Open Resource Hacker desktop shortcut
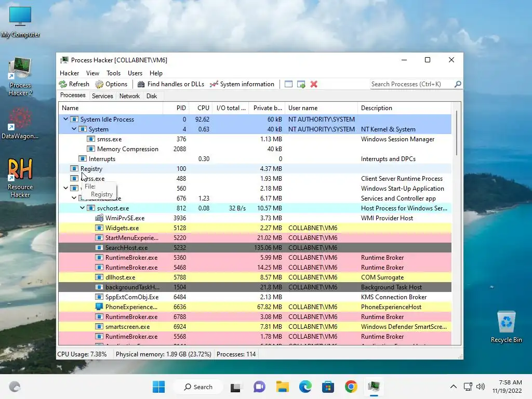This screenshot has height=399, width=532. point(20,178)
